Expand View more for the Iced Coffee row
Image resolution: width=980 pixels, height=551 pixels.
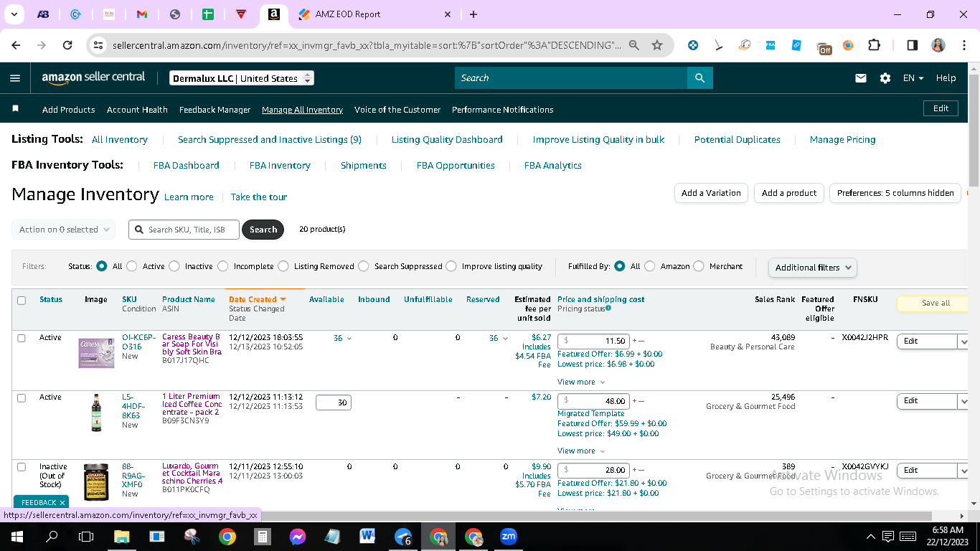coord(581,451)
